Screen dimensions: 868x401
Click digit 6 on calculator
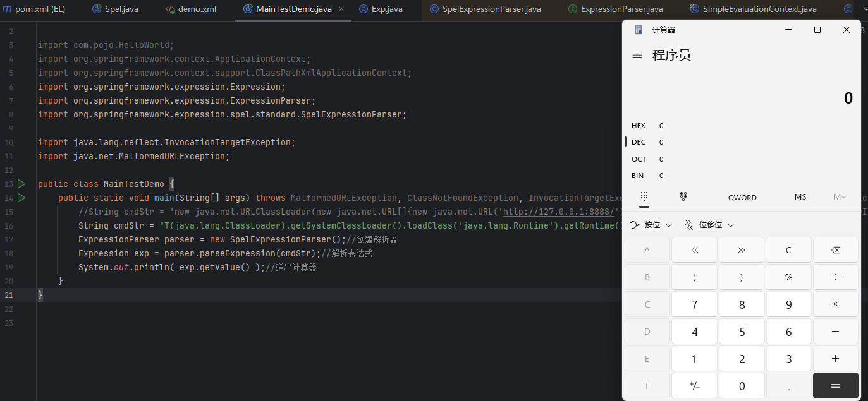click(788, 332)
